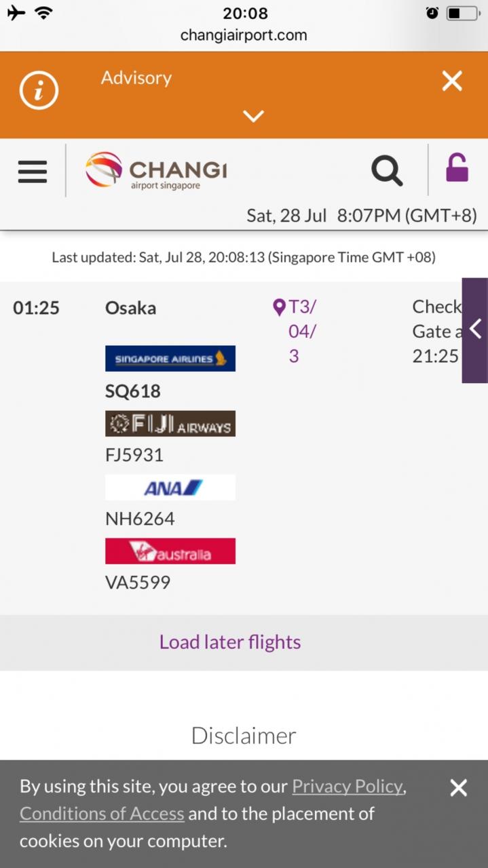Open the Changi Airport logo home link
This screenshot has width=488, height=868.
pyautogui.click(x=157, y=170)
